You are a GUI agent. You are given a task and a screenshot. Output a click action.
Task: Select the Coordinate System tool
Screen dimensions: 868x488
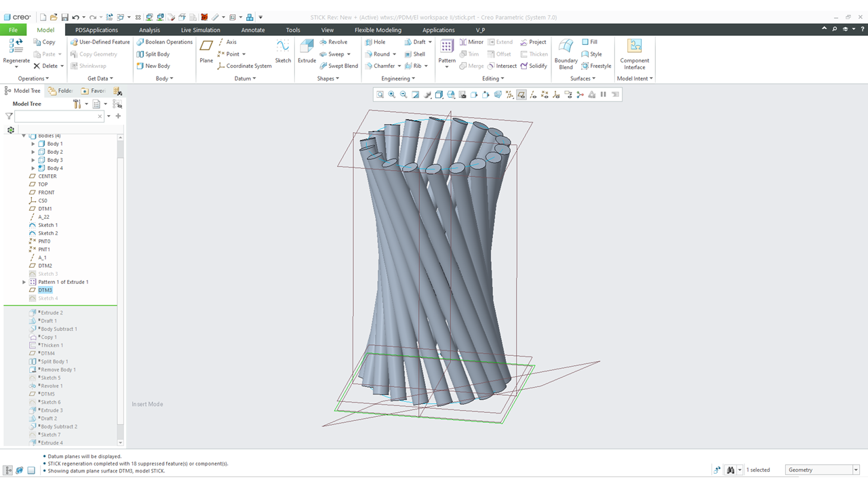244,66
